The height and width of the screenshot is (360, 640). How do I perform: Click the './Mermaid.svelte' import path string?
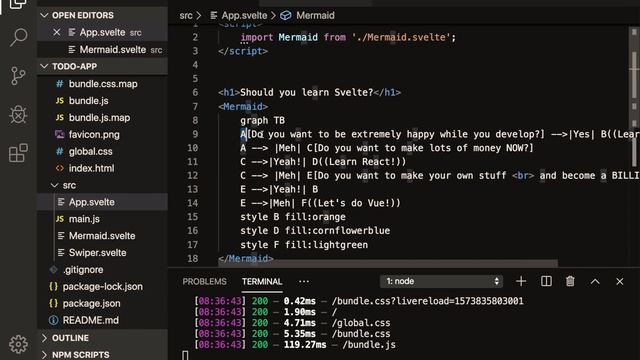coord(401,37)
